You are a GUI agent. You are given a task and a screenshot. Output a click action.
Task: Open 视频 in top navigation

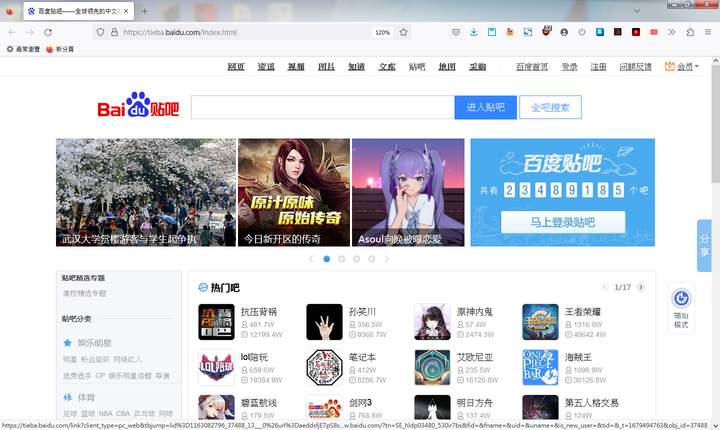[x=296, y=67]
